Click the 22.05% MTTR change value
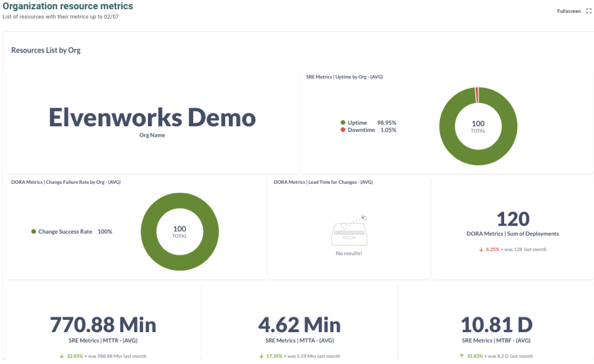This screenshot has width=594, height=364. [x=75, y=356]
